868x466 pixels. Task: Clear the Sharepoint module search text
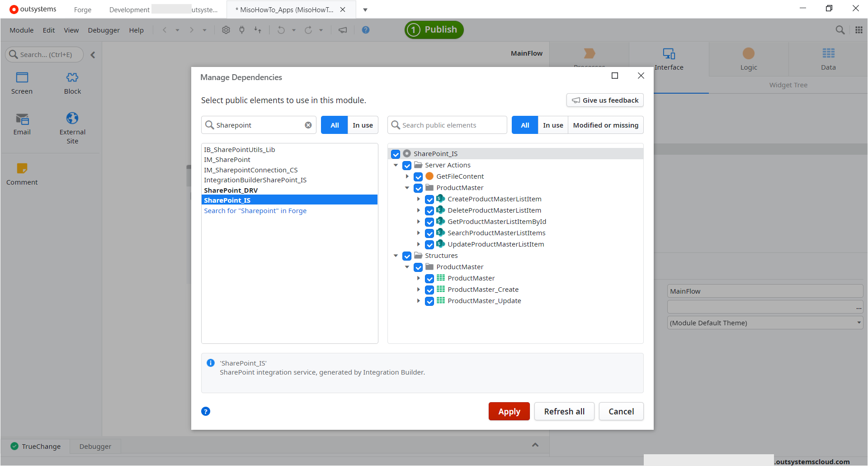tap(308, 125)
